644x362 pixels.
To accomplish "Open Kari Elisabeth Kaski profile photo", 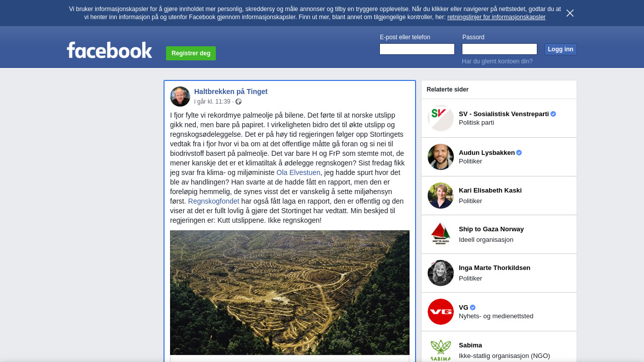I will pos(441,196).
